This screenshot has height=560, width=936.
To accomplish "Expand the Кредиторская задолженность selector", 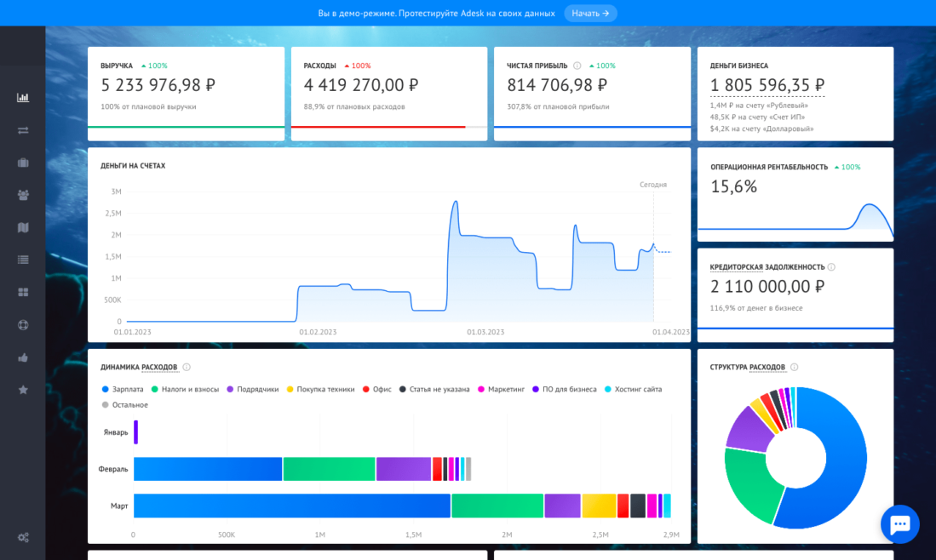I will point(767,267).
